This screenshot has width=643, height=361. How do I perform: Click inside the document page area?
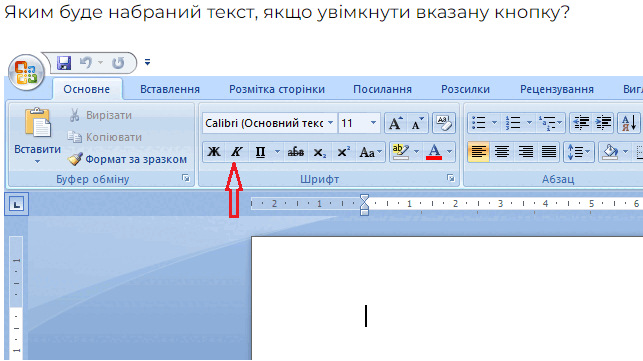447,298
